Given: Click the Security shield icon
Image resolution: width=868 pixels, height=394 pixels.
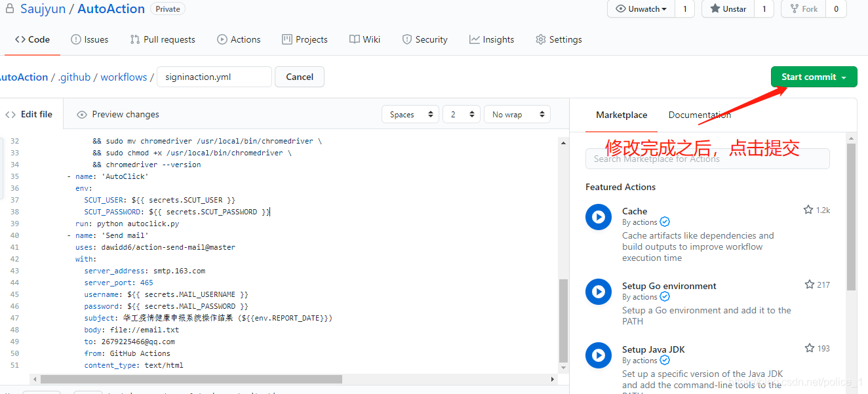Looking at the screenshot, I should pos(407,39).
